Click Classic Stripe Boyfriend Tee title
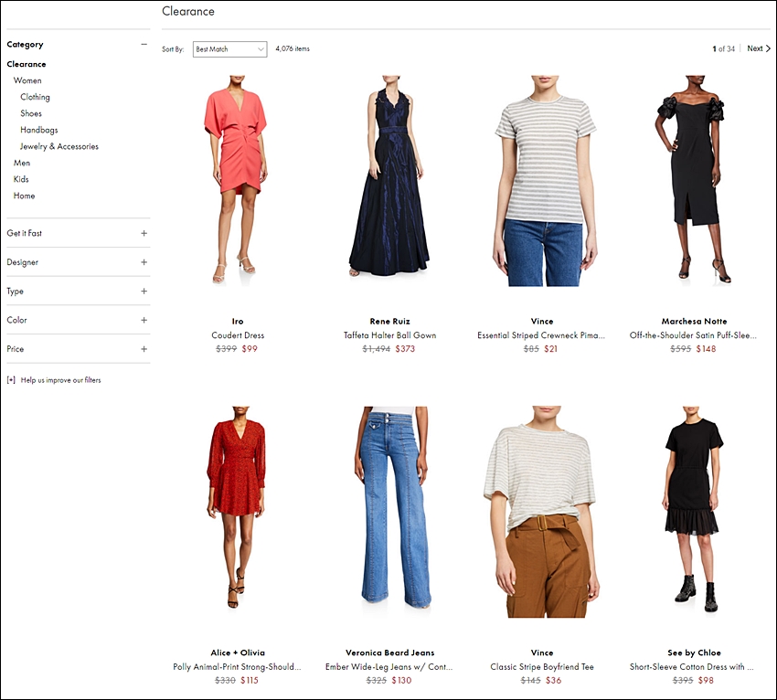 point(542,667)
